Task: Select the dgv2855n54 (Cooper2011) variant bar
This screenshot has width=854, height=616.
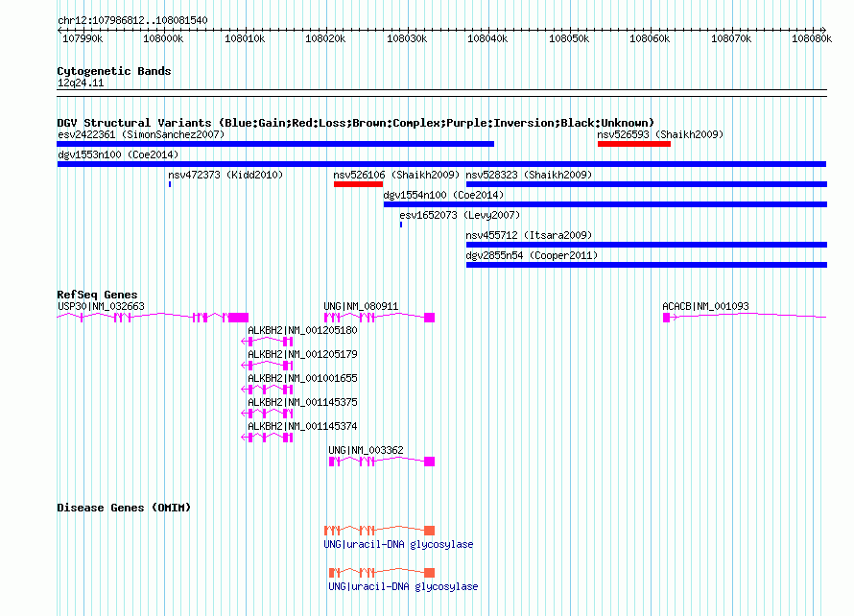Action: [647, 265]
